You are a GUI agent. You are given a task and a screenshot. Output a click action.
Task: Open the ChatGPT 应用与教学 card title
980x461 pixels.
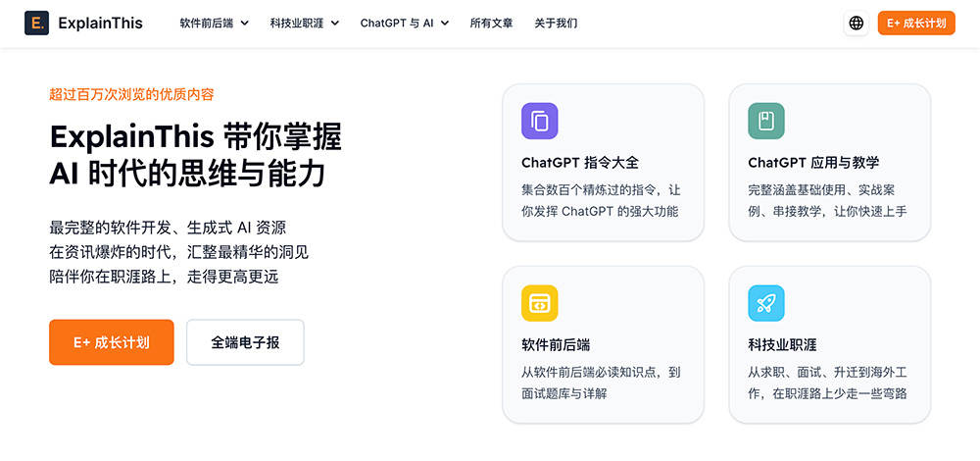tap(813, 163)
